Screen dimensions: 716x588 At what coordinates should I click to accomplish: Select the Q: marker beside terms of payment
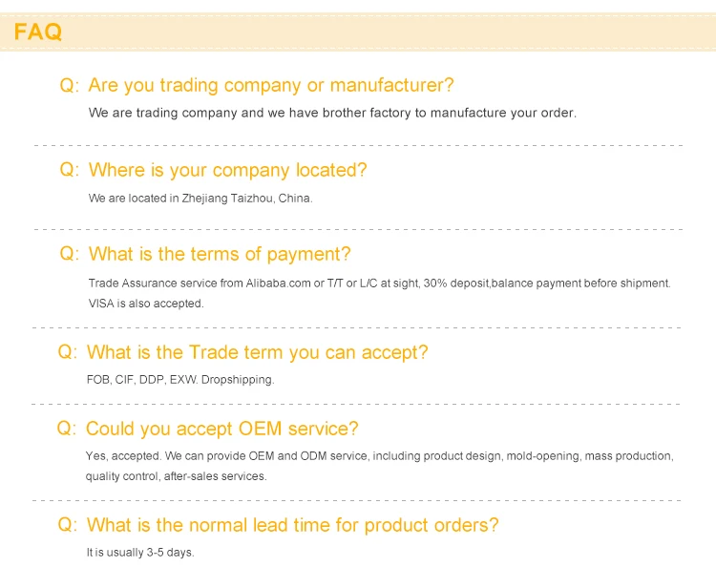click(x=70, y=254)
